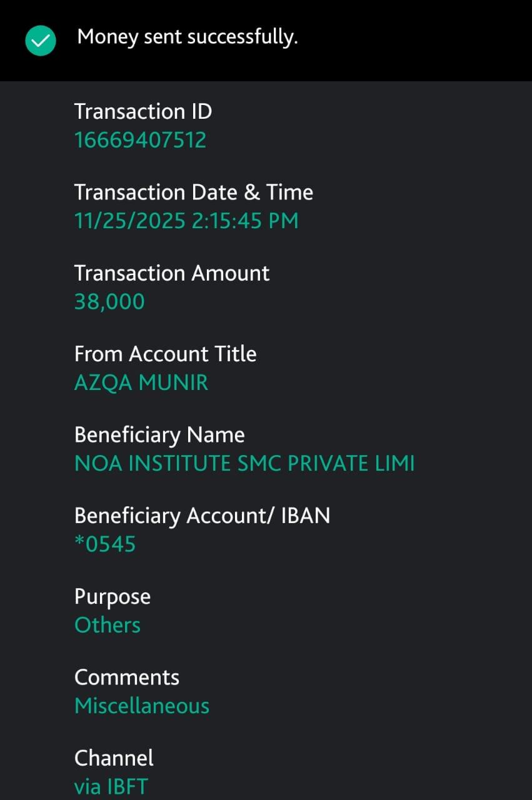Screen dimensions: 532x800
Task: Select the amount value 38,000
Action: click(x=109, y=302)
